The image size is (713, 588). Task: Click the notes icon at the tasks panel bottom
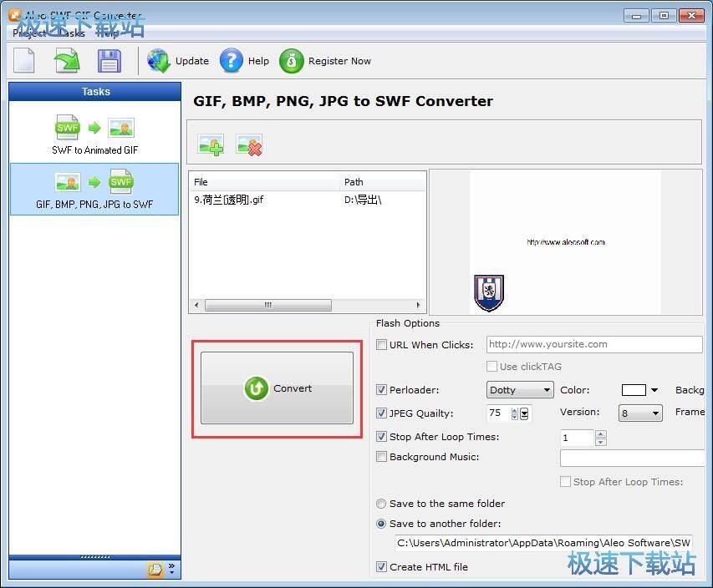tap(155, 570)
